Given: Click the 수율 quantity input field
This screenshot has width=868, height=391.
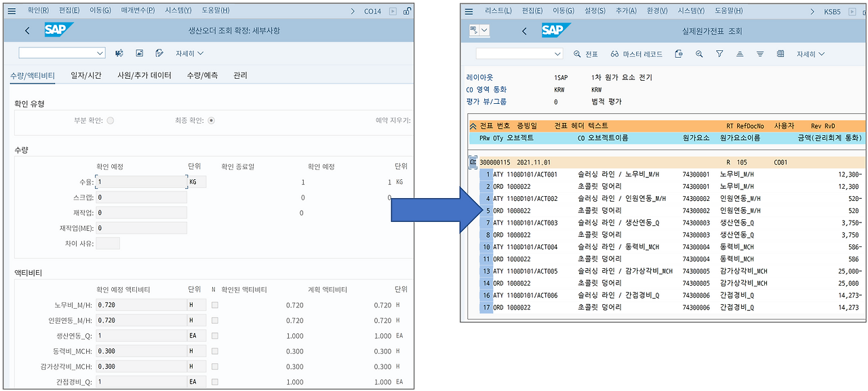Looking at the screenshot, I should [x=141, y=182].
